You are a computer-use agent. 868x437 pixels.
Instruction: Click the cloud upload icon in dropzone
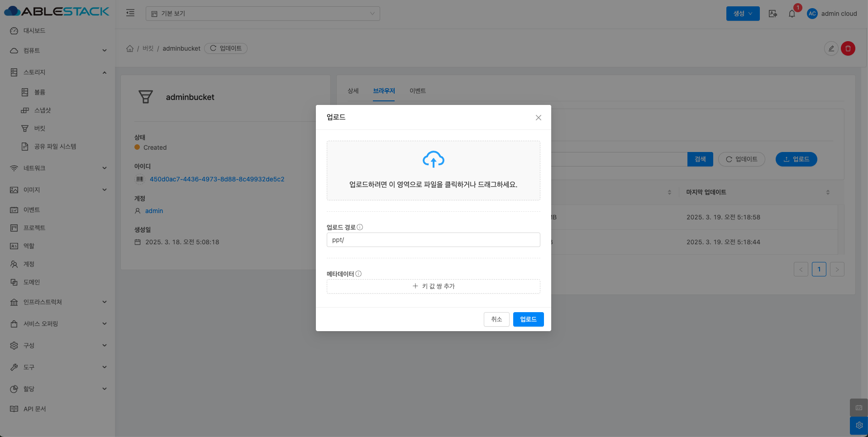[x=433, y=159]
